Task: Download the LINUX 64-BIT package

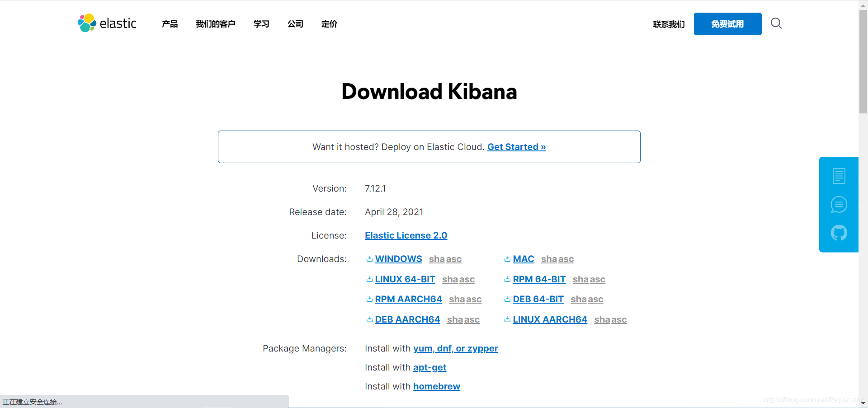Action: 405,279
